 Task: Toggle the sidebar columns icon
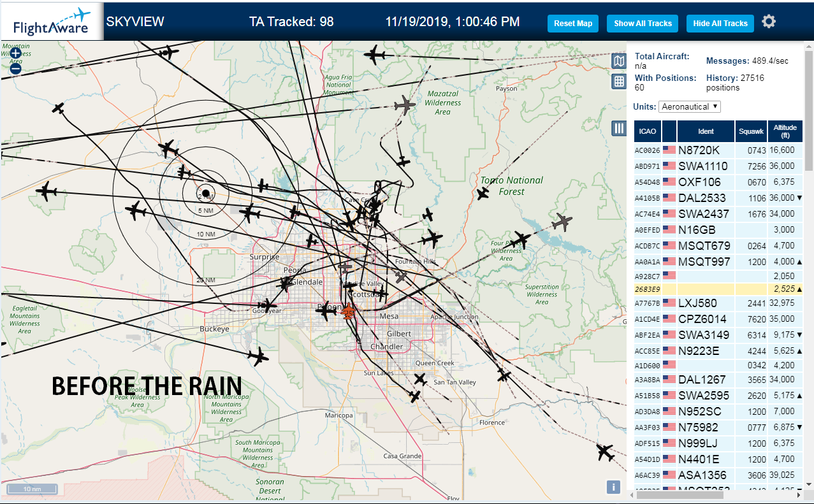[618, 128]
